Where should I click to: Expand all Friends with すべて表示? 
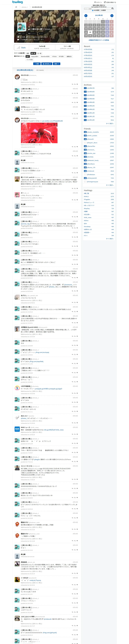[x=110, y=185]
